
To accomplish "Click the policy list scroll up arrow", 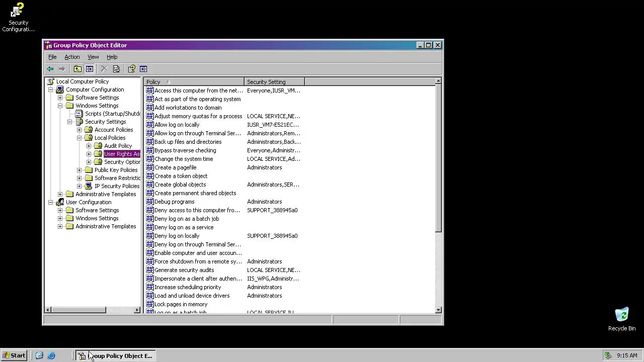I will click(438, 81).
